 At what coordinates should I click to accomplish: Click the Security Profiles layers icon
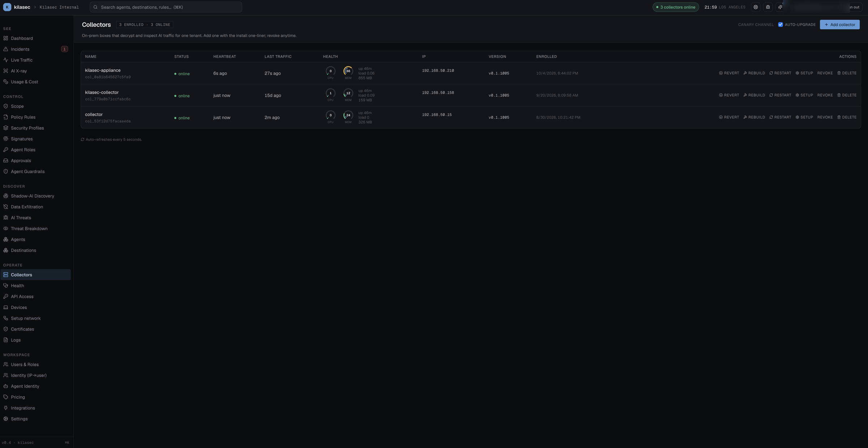click(5, 128)
